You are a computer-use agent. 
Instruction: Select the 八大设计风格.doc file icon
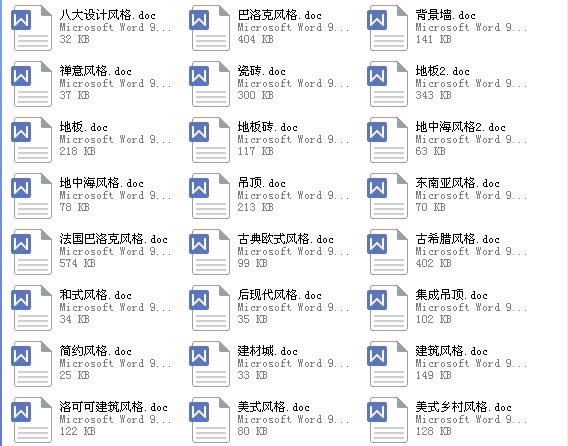click(32, 28)
